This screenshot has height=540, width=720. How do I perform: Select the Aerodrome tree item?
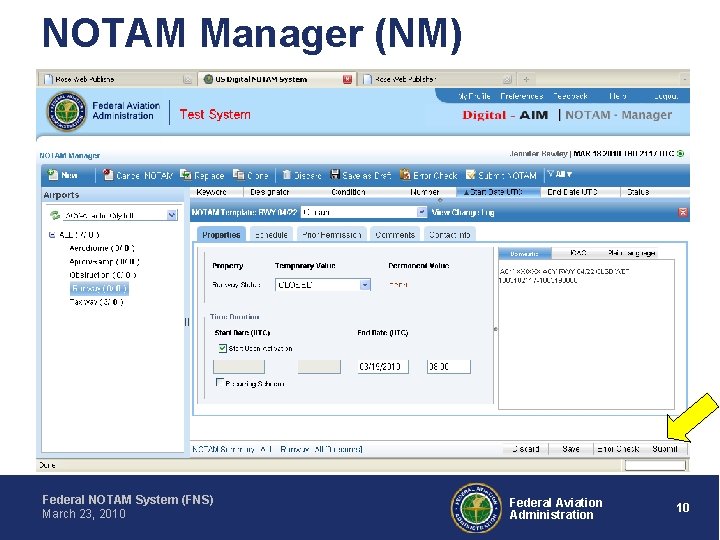[x=101, y=248]
